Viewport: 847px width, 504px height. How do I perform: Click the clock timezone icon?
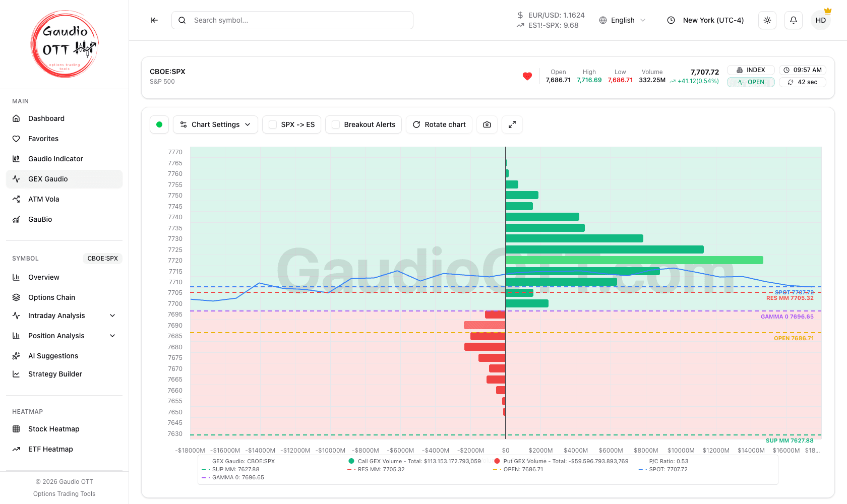[671, 20]
